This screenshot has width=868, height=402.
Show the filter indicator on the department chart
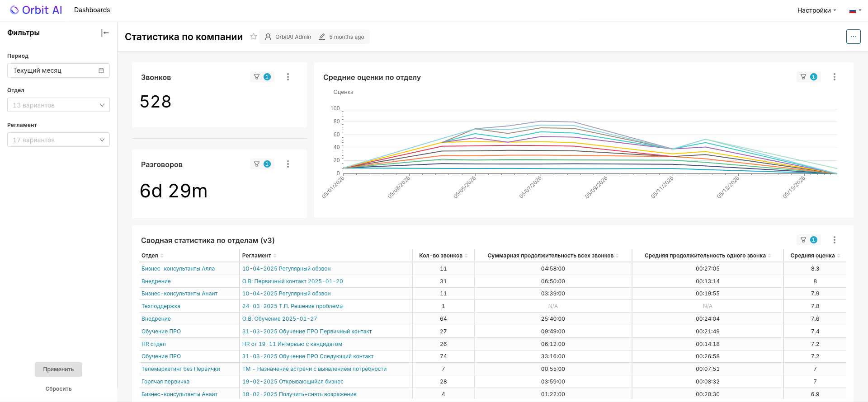[809, 77]
